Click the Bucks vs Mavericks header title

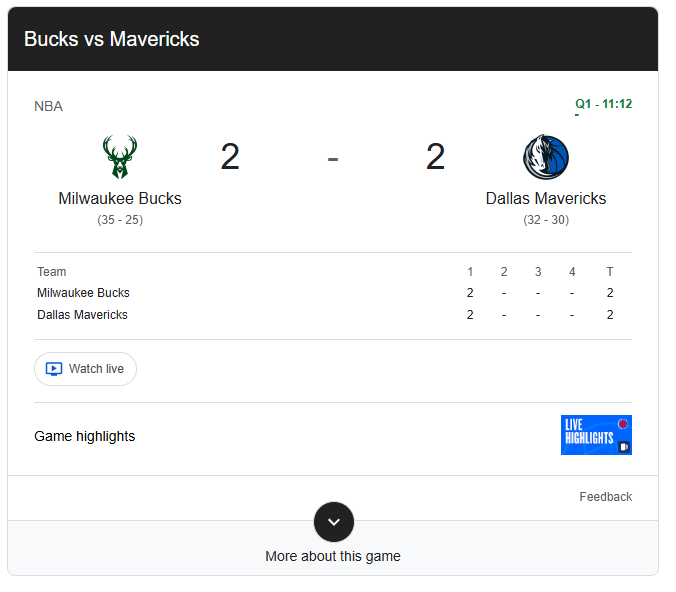112,39
